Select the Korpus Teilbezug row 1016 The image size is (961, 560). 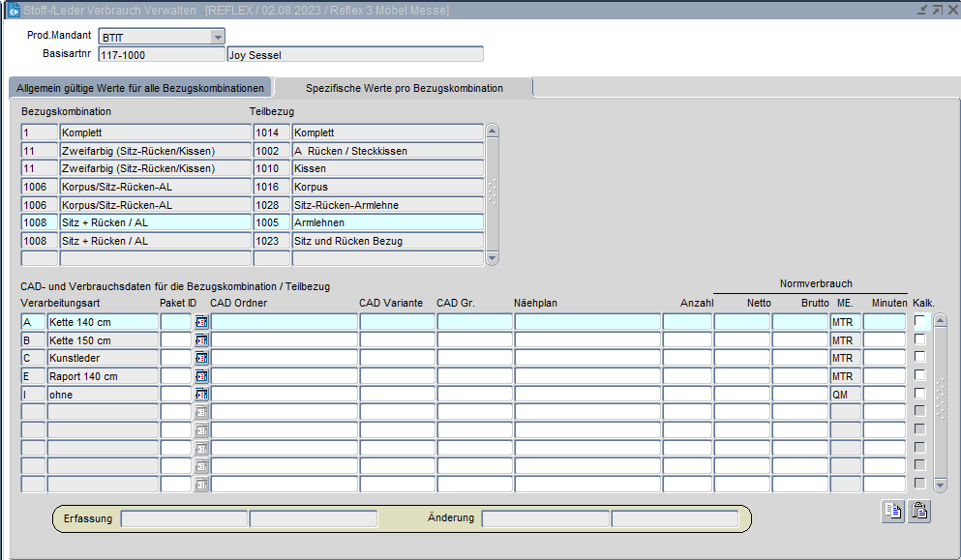(x=387, y=187)
